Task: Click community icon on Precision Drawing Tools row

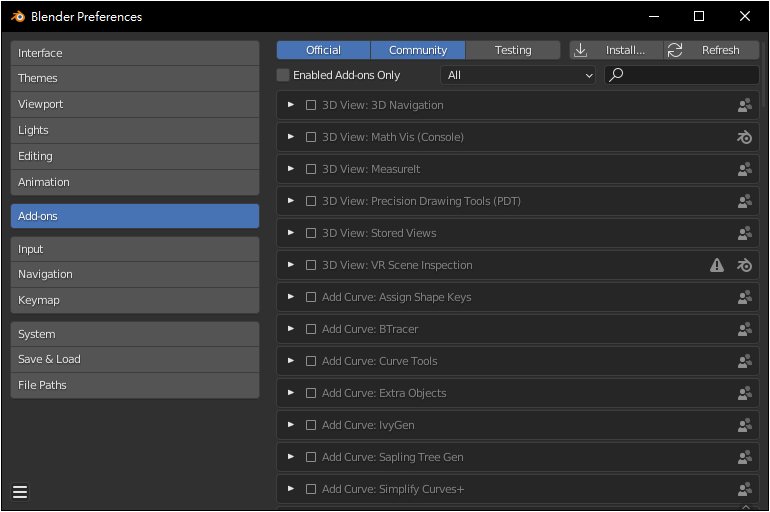Action: click(744, 201)
